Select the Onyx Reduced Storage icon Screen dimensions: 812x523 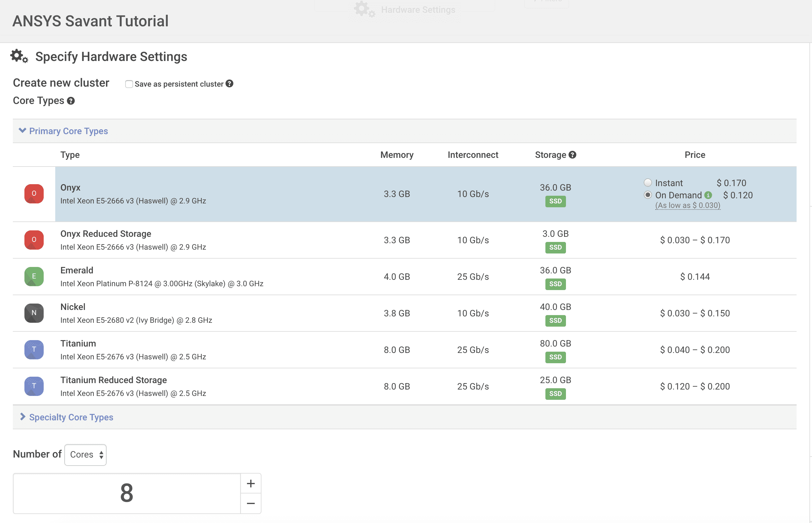34,240
